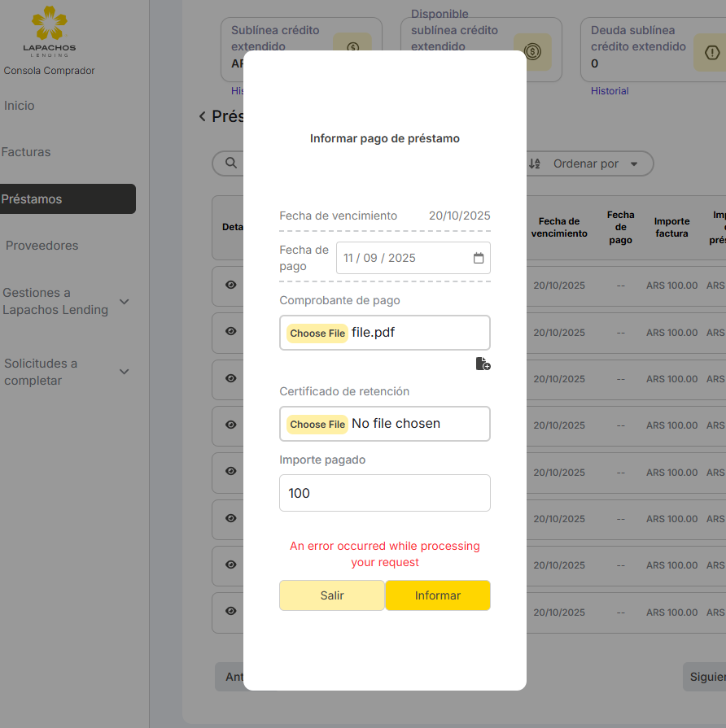
Task: Expand Gestiones a Lapachos Lending menu
Action: coord(125,302)
